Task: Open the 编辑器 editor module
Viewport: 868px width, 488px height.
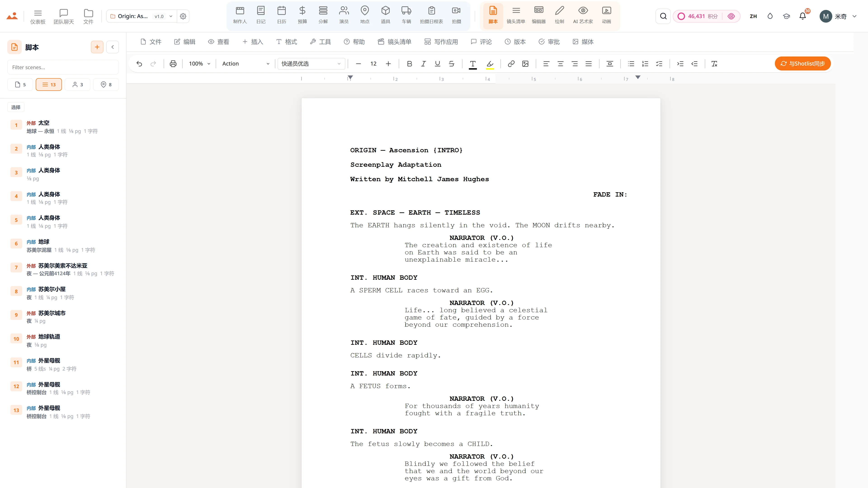Action: pos(539,16)
